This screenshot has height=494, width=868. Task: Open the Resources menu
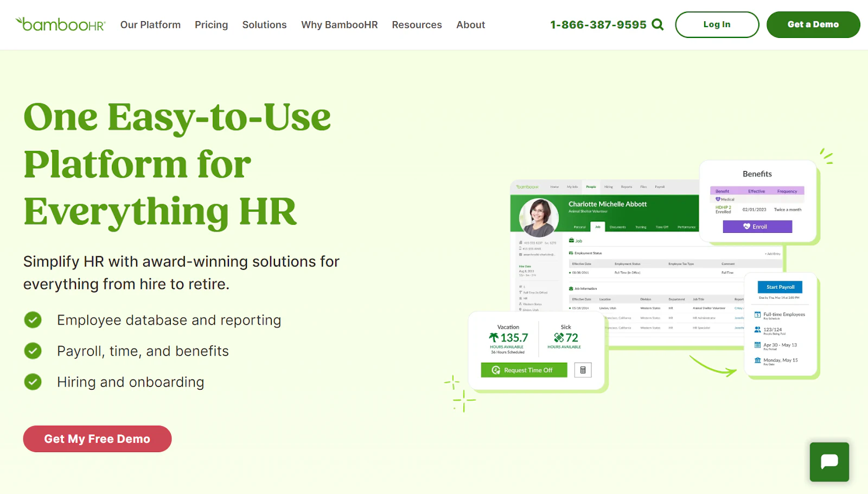417,25
